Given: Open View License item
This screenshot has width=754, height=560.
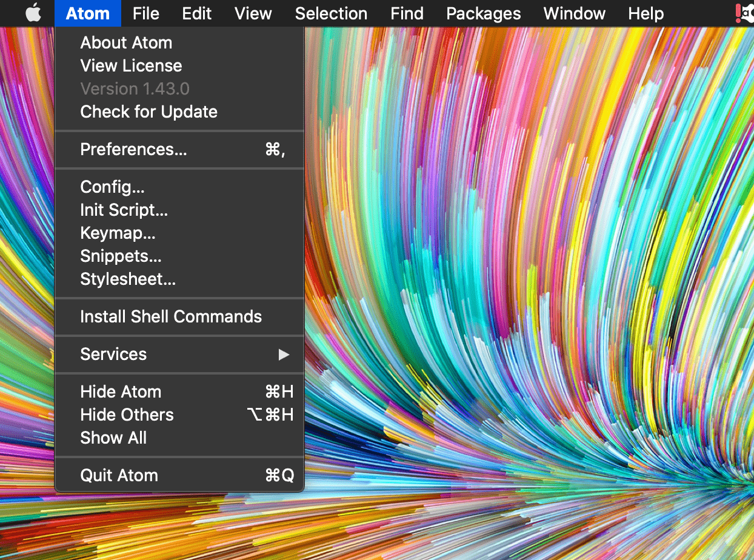Looking at the screenshot, I should point(131,66).
